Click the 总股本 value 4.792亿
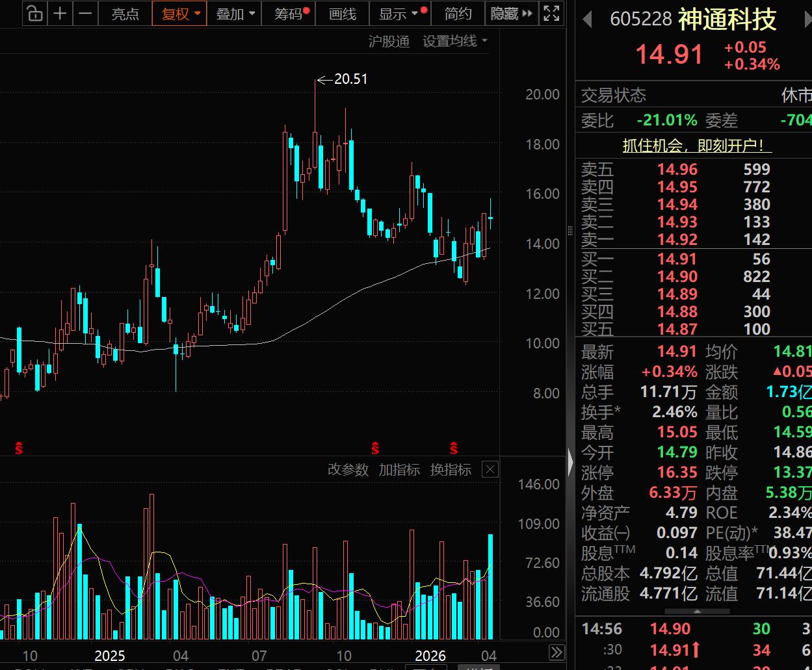Screen dimensions: 812x670 pos(669,573)
